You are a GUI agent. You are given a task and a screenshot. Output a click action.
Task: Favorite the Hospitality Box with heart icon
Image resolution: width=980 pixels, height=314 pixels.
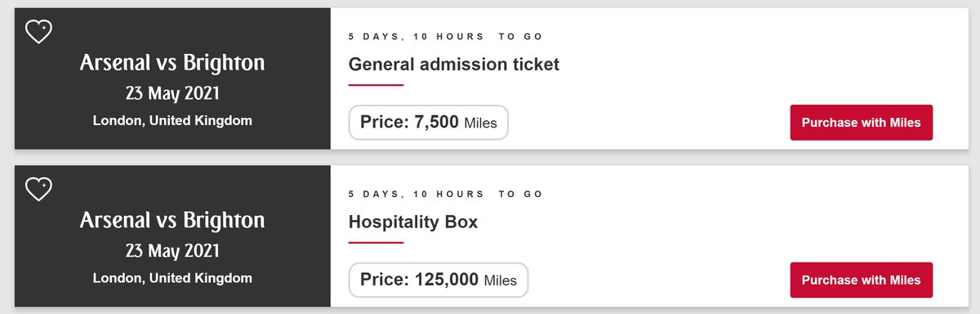coord(38,190)
